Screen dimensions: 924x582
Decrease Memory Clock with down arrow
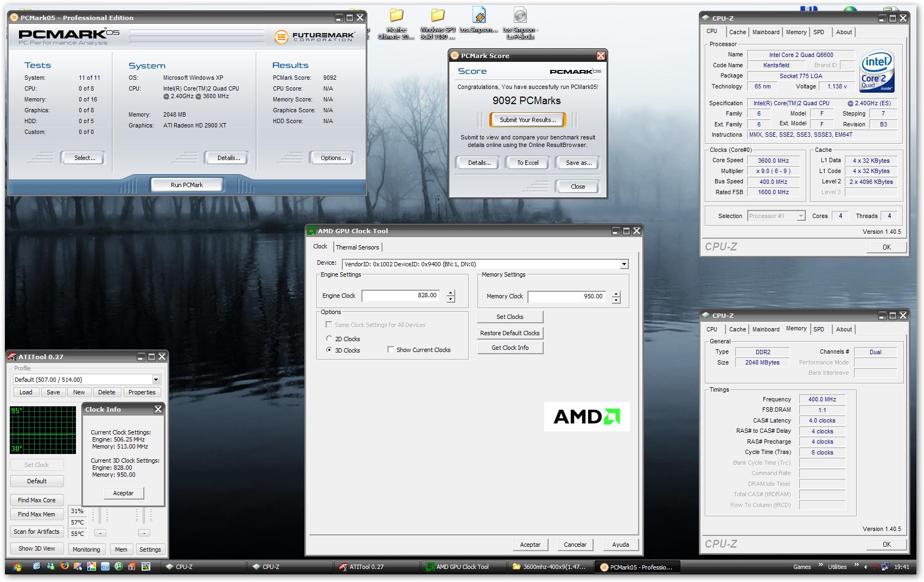click(x=616, y=300)
